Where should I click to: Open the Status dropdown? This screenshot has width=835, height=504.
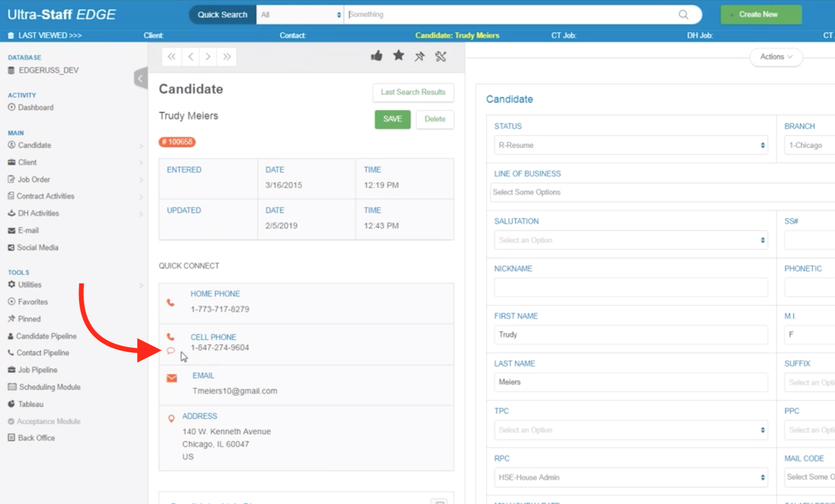coord(631,145)
